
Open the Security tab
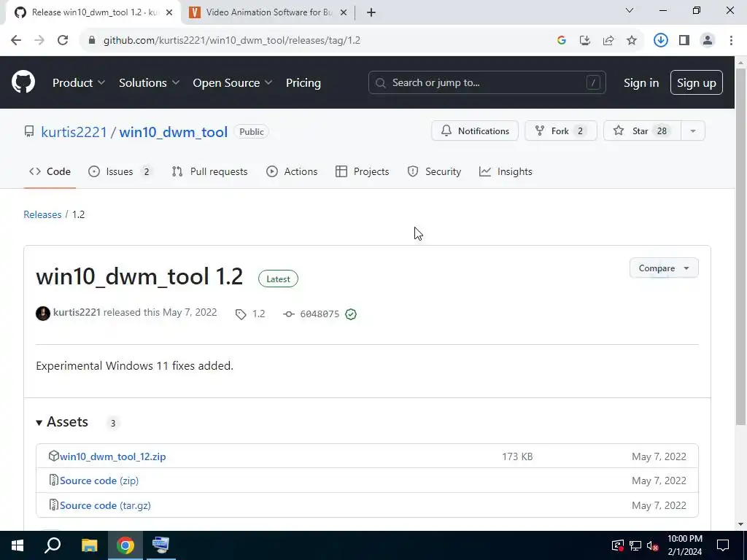point(434,171)
